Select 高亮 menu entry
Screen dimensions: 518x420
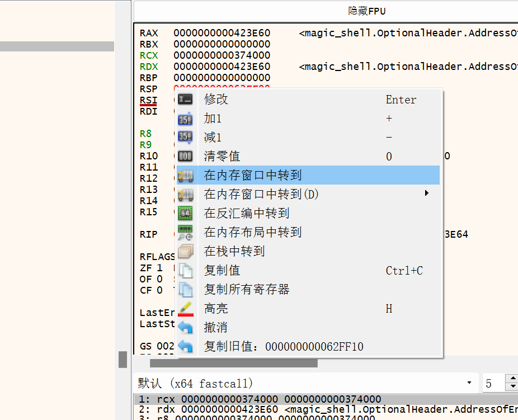(x=308, y=308)
